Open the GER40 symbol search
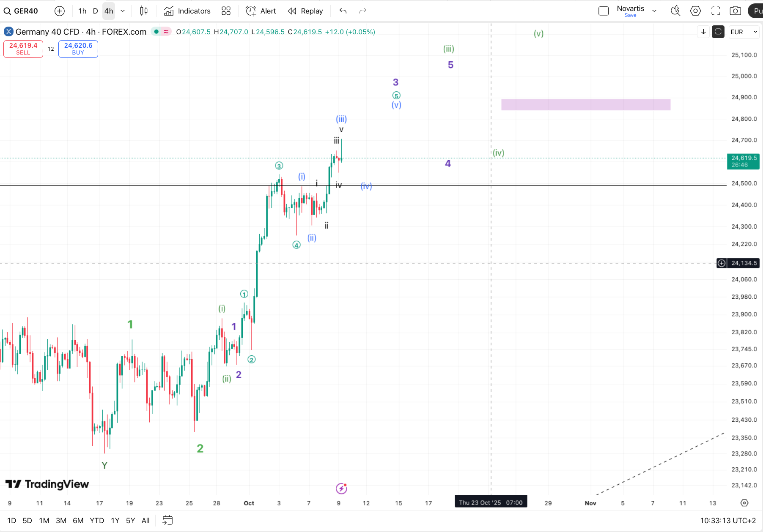The image size is (763, 532). coord(21,11)
